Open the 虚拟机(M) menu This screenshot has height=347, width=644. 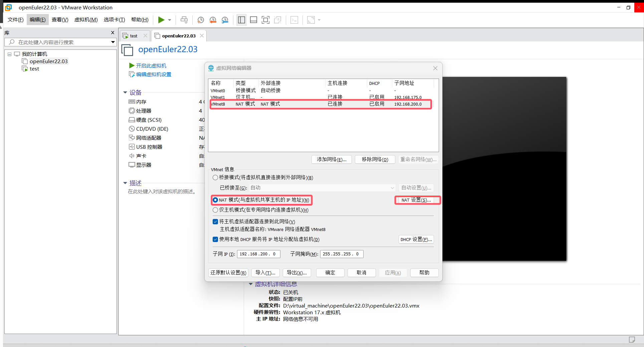(x=86, y=20)
